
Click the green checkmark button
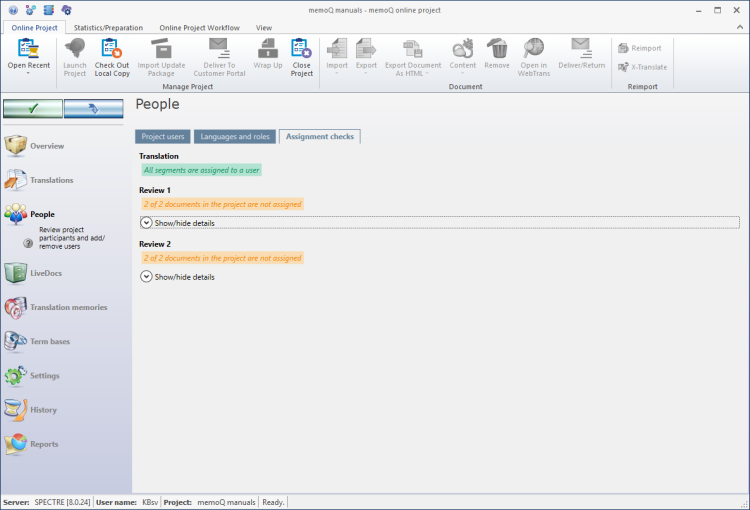click(x=32, y=108)
